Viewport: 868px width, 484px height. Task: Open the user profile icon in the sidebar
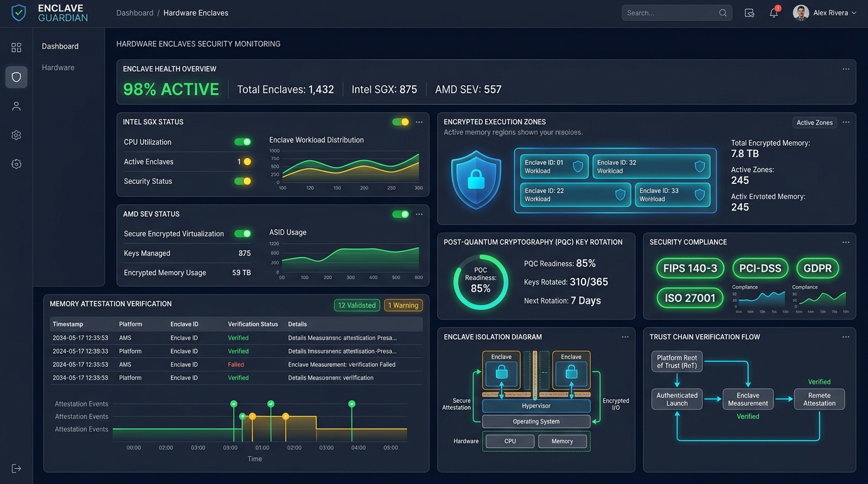[16, 107]
